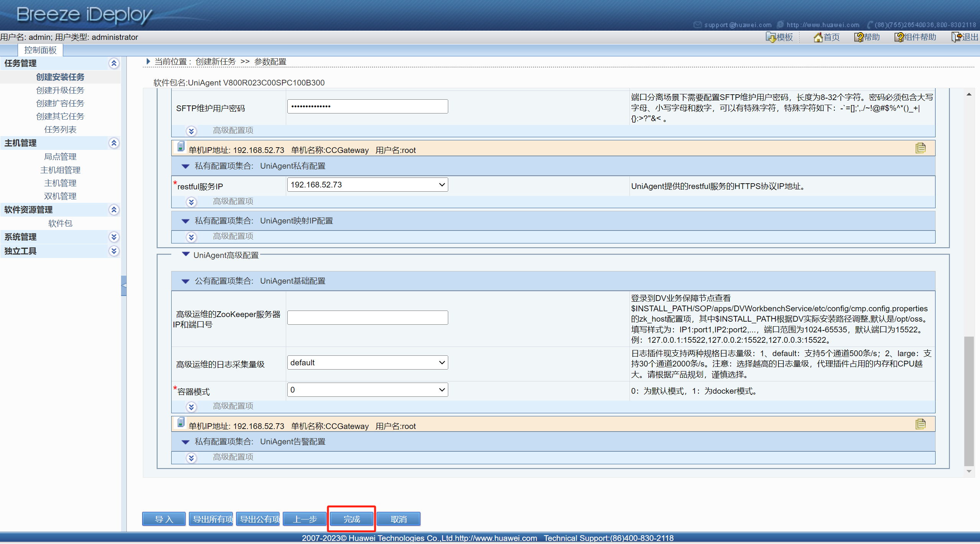Expand the 系统管理 section chevron
Viewport: 980px width, 544px height.
pos(114,237)
